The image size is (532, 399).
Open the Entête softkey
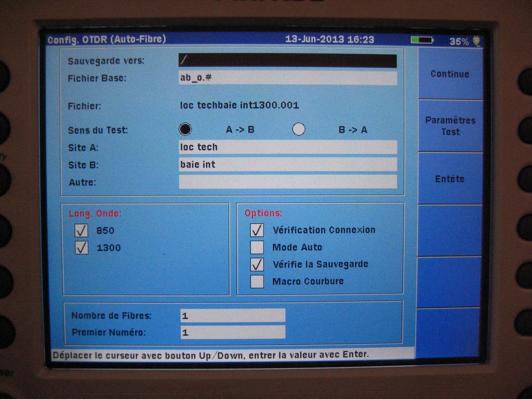coord(450,179)
